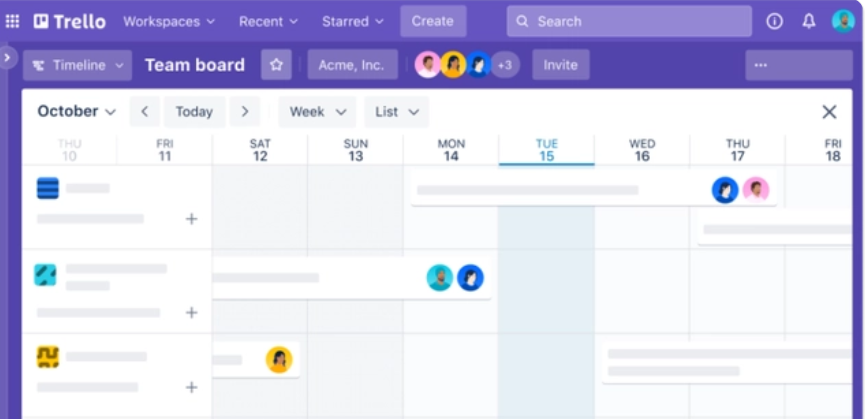866x419 pixels.
Task: Open the information icon in header
Action: pos(774,21)
